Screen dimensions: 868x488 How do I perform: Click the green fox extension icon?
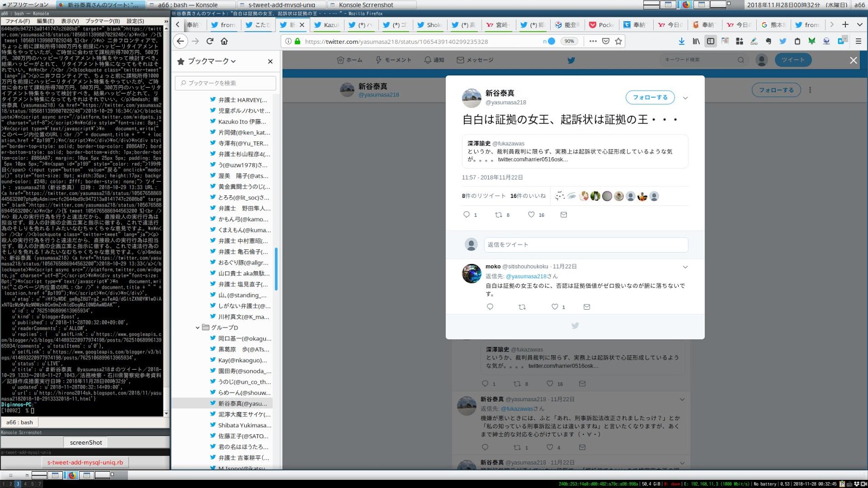[812, 41]
